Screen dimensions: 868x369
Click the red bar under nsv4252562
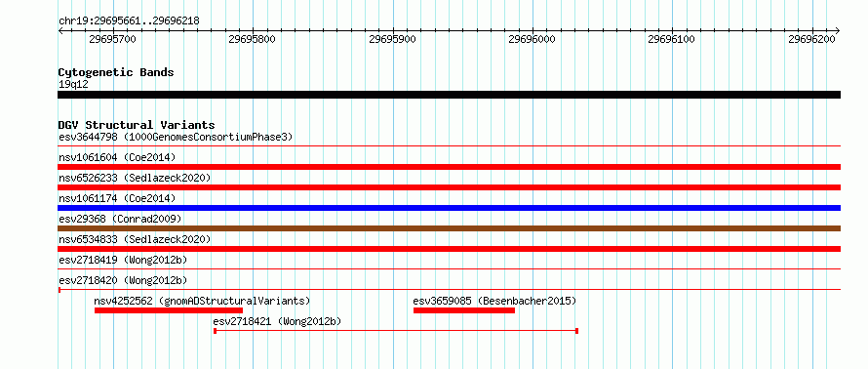tap(169, 310)
